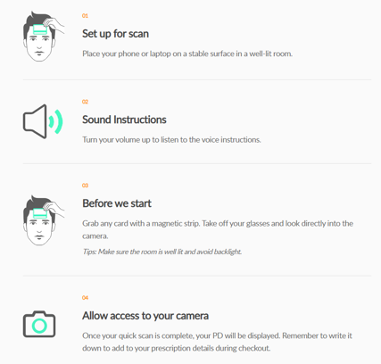
Task: Click the green sound waves of the speaker
Action: (x=56, y=122)
